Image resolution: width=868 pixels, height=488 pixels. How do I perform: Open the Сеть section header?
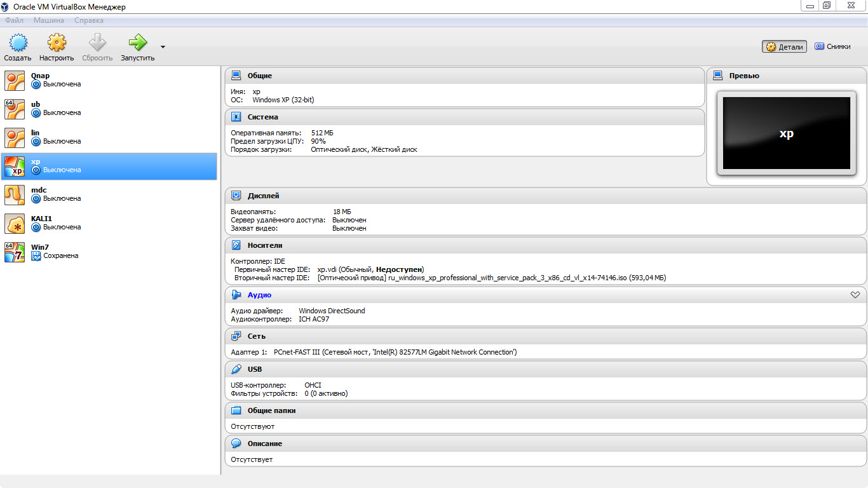pyautogui.click(x=257, y=336)
